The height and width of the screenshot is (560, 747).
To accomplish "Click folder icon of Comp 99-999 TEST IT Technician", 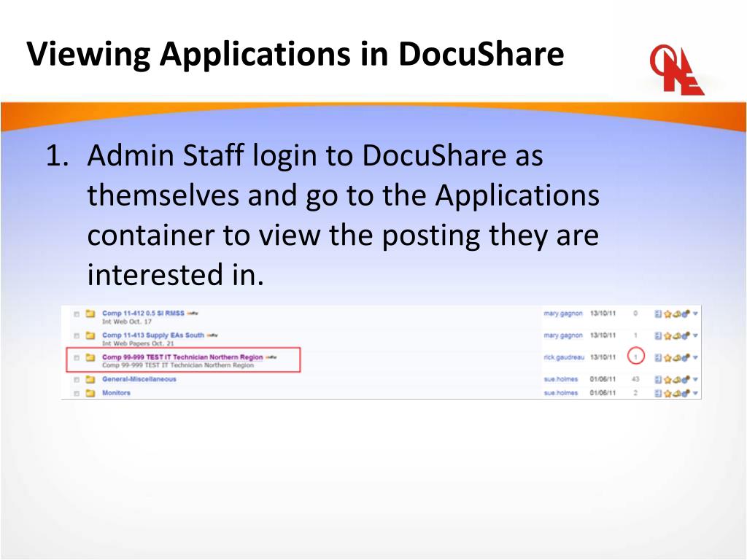I will click(x=90, y=357).
